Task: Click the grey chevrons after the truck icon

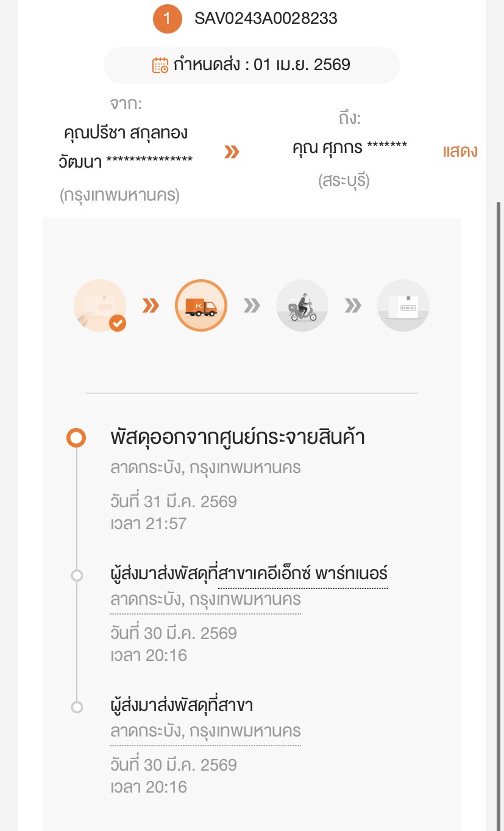Action: (252, 305)
